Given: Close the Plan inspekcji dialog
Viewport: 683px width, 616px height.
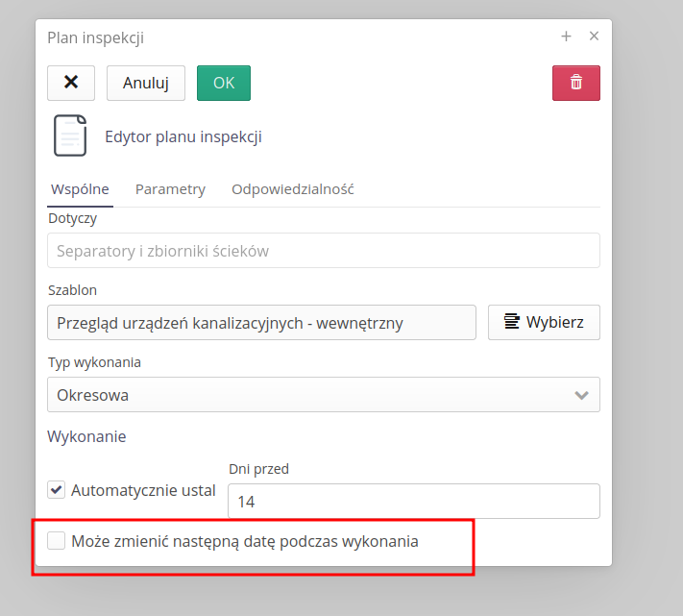Looking at the screenshot, I should (594, 37).
